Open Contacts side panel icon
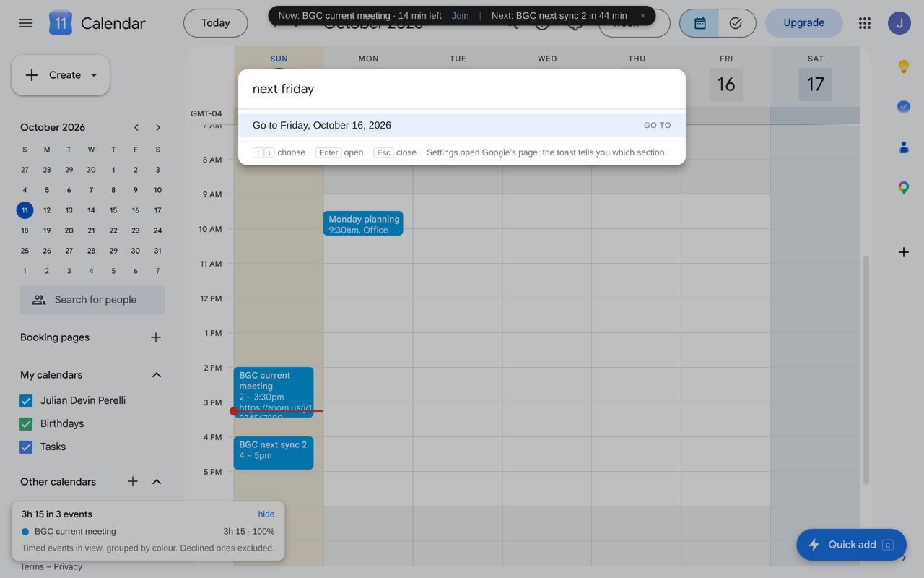 click(903, 147)
